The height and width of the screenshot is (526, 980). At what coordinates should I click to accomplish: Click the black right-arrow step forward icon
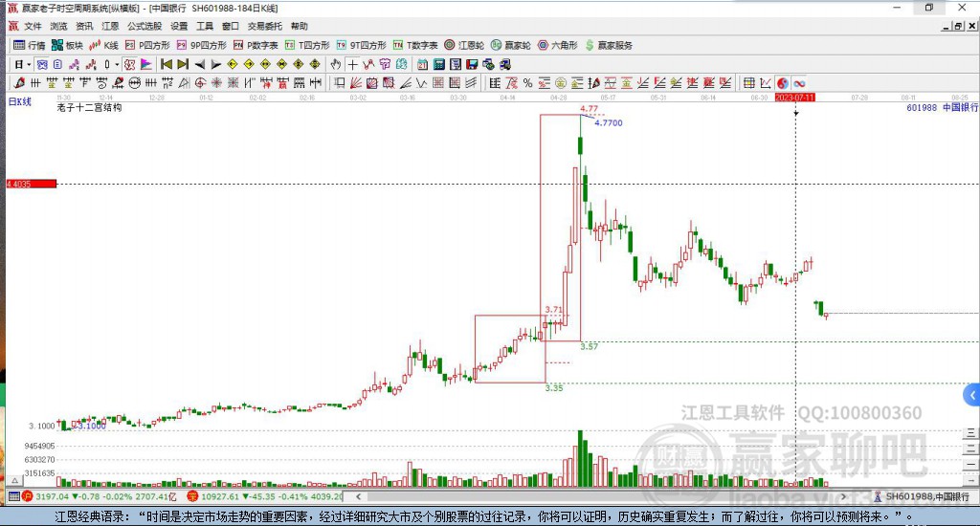(215, 64)
